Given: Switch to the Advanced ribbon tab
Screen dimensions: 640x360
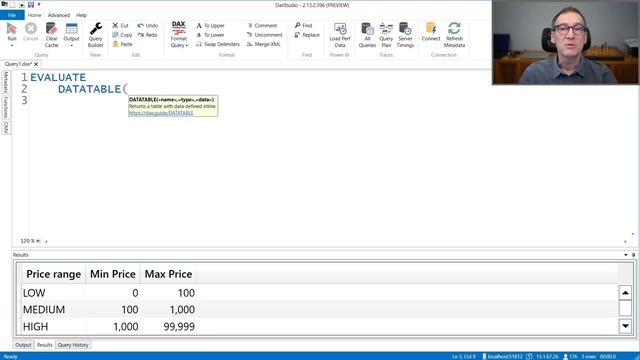Looking at the screenshot, I should (x=59, y=15).
